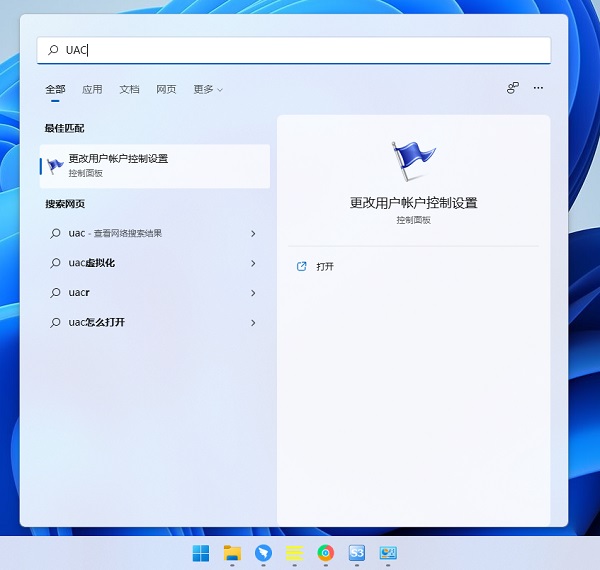
Task: Open the Control Panel taskbar icon
Action: pyautogui.click(x=388, y=553)
